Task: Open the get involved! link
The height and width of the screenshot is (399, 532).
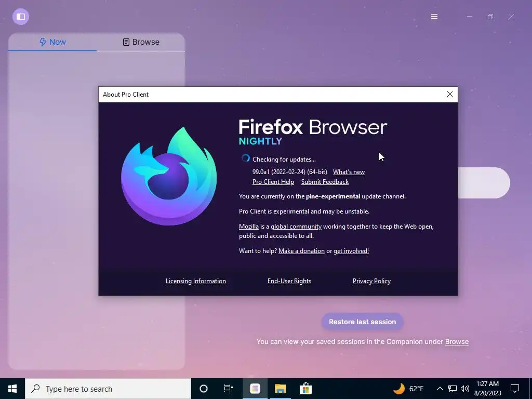Action: coord(351,251)
